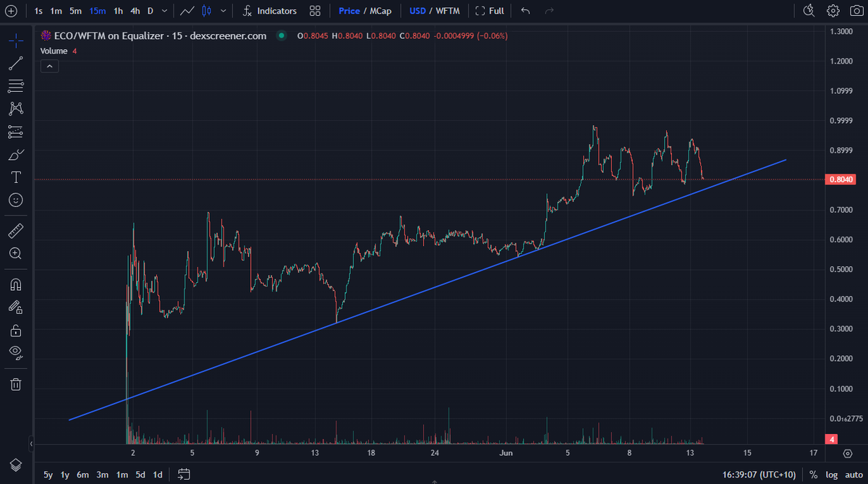Switch chart to Price mode

click(x=349, y=11)
